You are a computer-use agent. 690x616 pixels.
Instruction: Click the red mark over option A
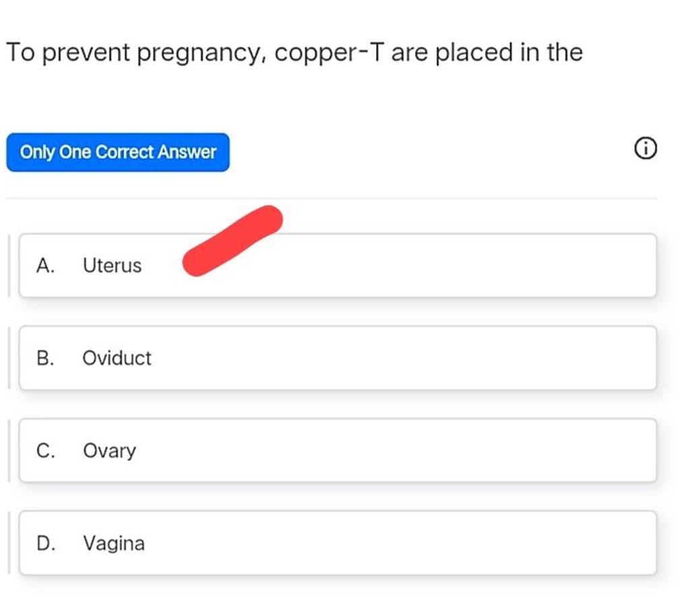point(232,241)
